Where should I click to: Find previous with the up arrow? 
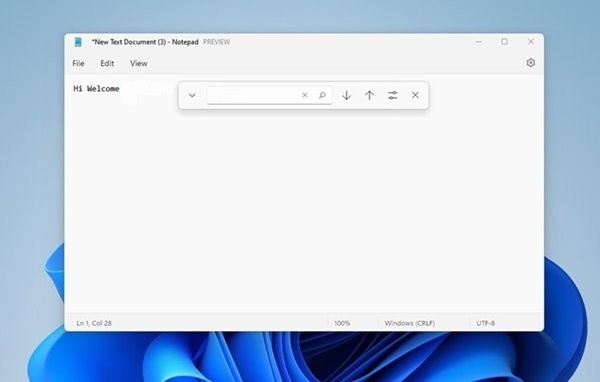click(369, 95)
